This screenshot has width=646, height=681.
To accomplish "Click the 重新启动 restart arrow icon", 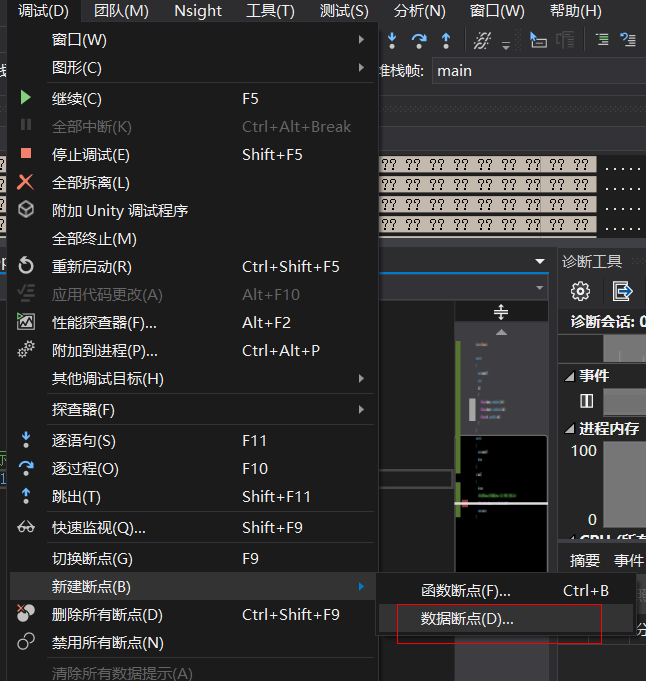I will pyautogui.click(x=26, y=265).
